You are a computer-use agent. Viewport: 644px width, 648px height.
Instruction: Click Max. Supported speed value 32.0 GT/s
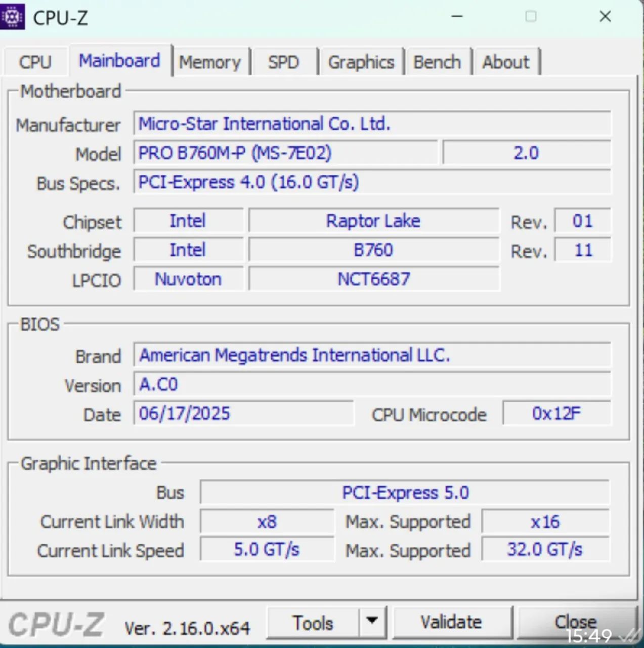[546, 549]
